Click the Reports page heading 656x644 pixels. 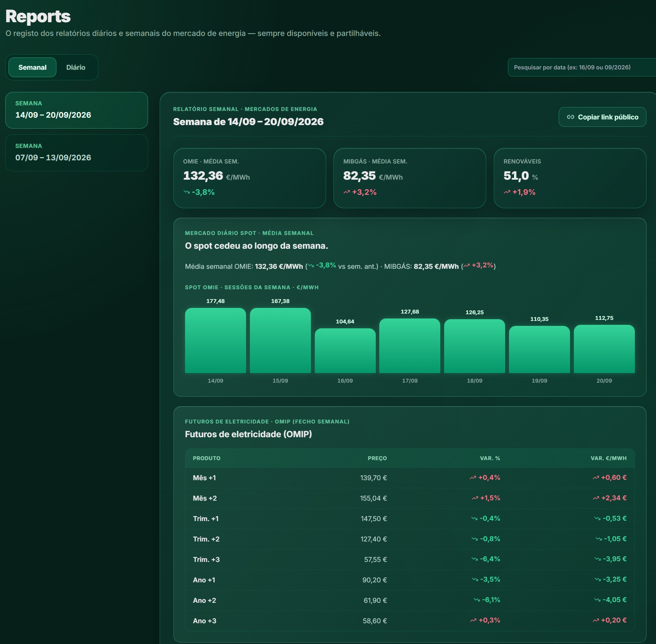tap(38, 16)
